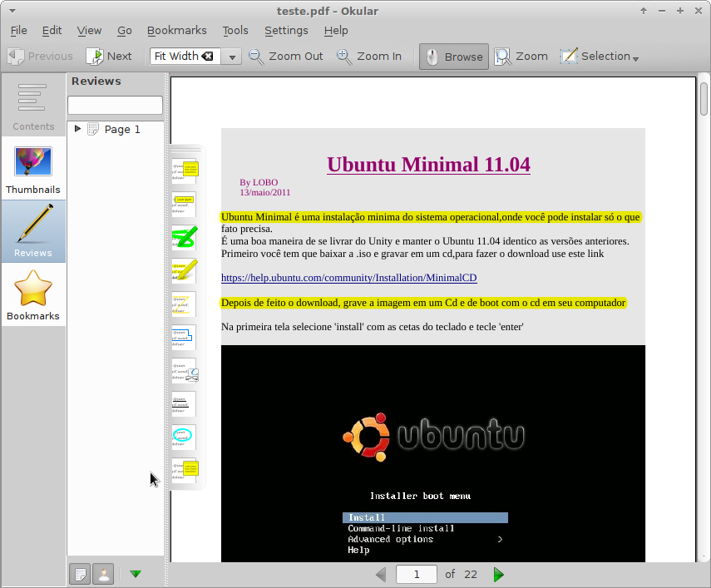
Task: Open the File menu
Action: (x=18, y=31)
